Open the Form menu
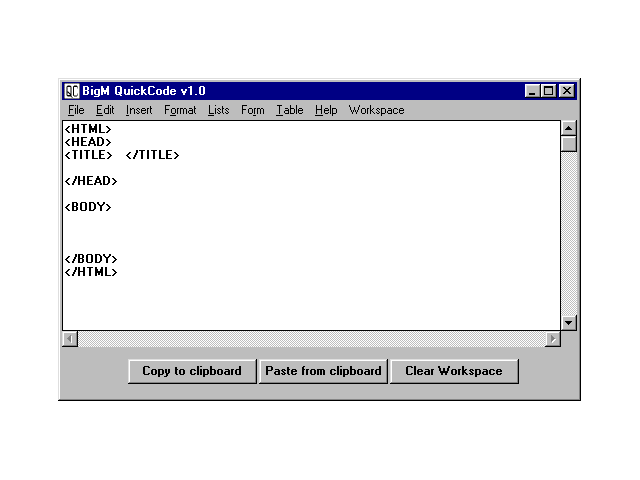 (x=252, y=110)
